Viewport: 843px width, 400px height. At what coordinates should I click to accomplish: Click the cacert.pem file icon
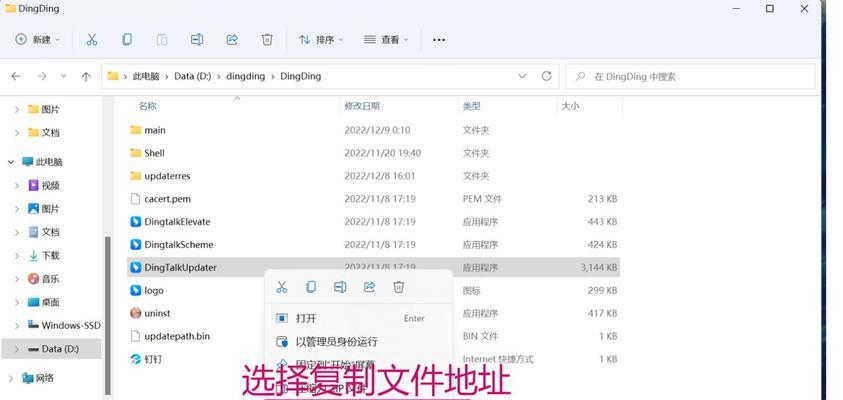135,199
